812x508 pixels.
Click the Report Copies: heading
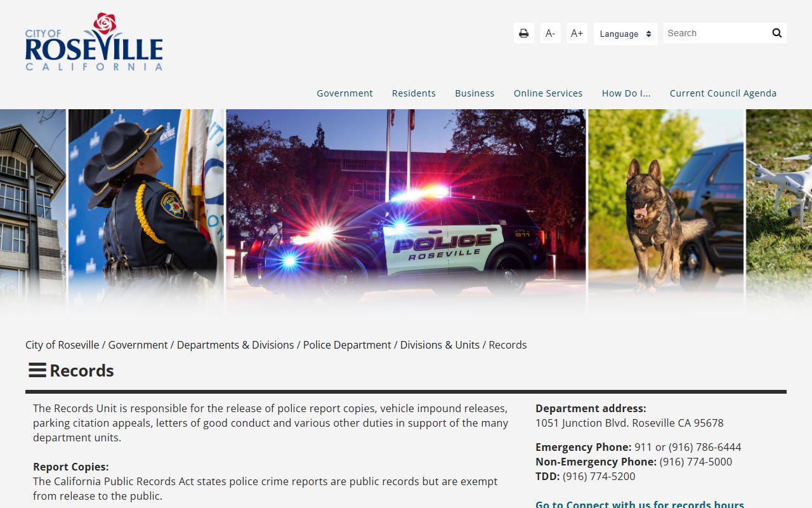point(71,467)
